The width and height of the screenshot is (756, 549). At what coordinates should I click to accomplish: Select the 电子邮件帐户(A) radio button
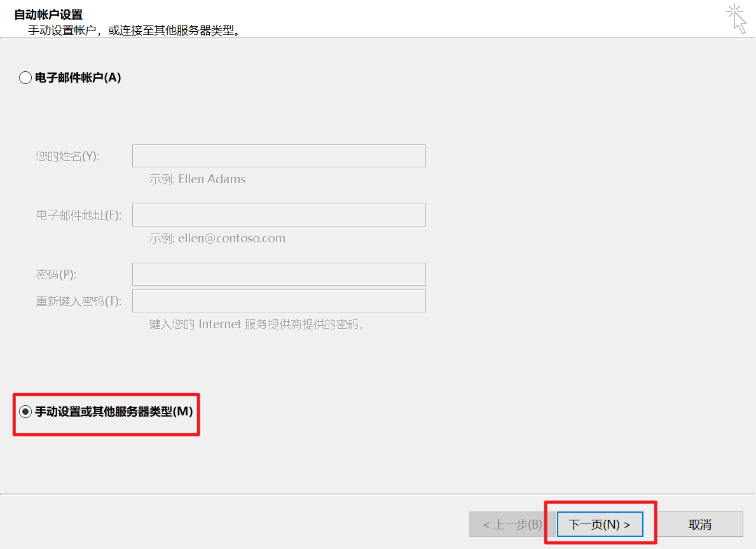coord(25,77)
